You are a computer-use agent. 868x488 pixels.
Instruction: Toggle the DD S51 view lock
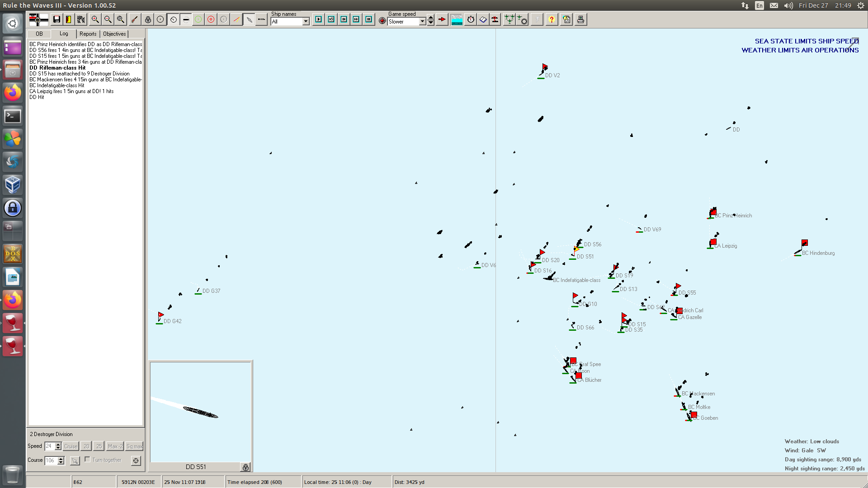point(245,467)
